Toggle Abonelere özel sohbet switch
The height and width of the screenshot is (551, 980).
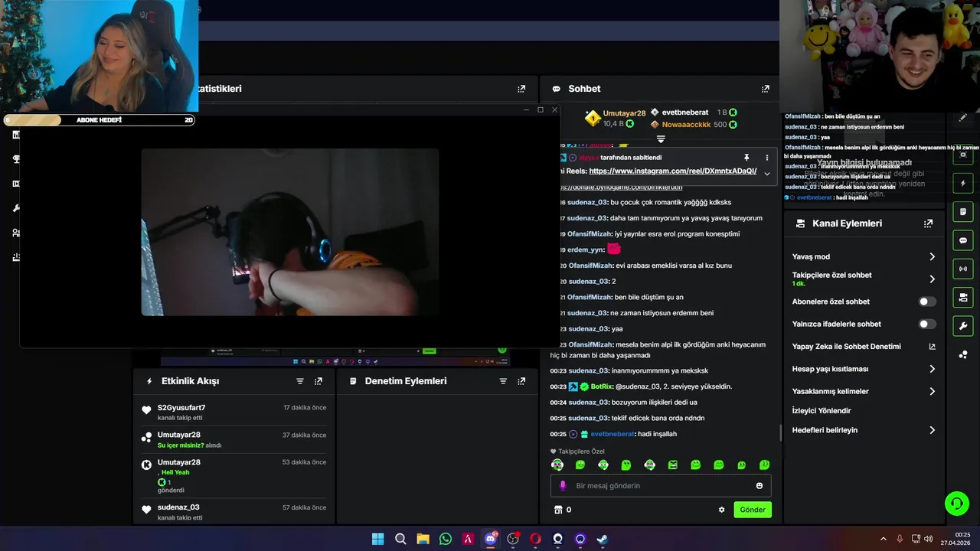tap(927, 302)
